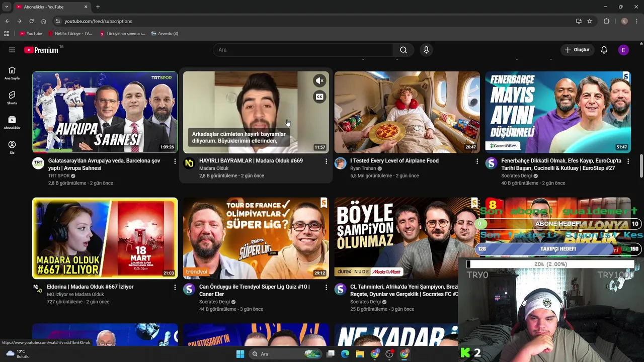Open the Chrome apps grid shortcut
The height and width of the screenshot is (362, 644).
click(x=7, y=34)
